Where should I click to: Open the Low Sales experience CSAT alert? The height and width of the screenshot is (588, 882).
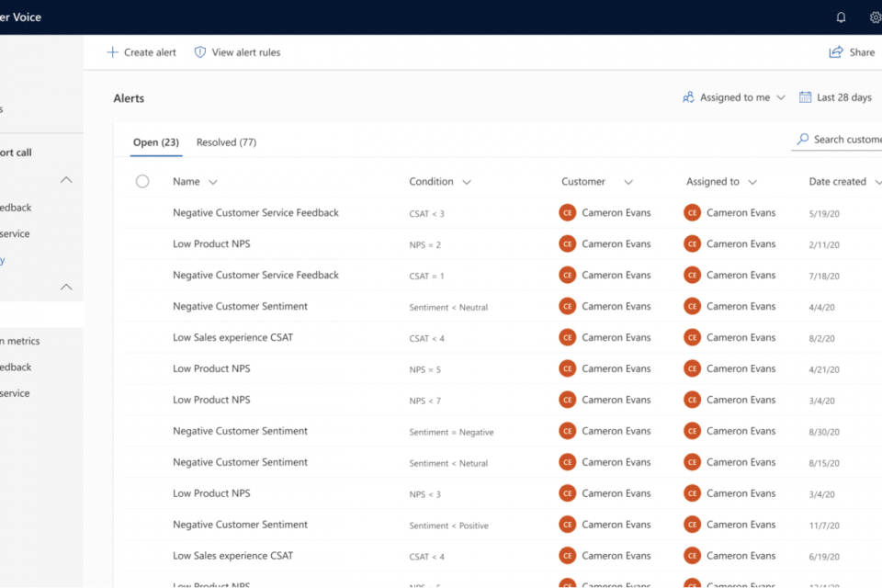click(x=232, y=337)
